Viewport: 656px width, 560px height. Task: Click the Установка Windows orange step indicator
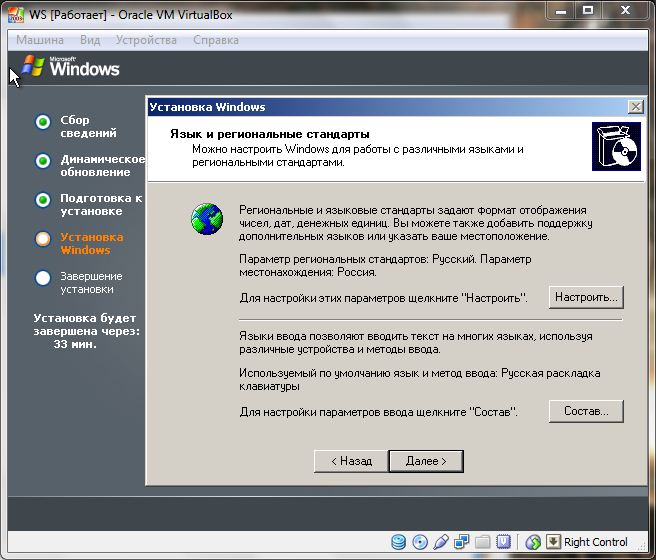43,239
